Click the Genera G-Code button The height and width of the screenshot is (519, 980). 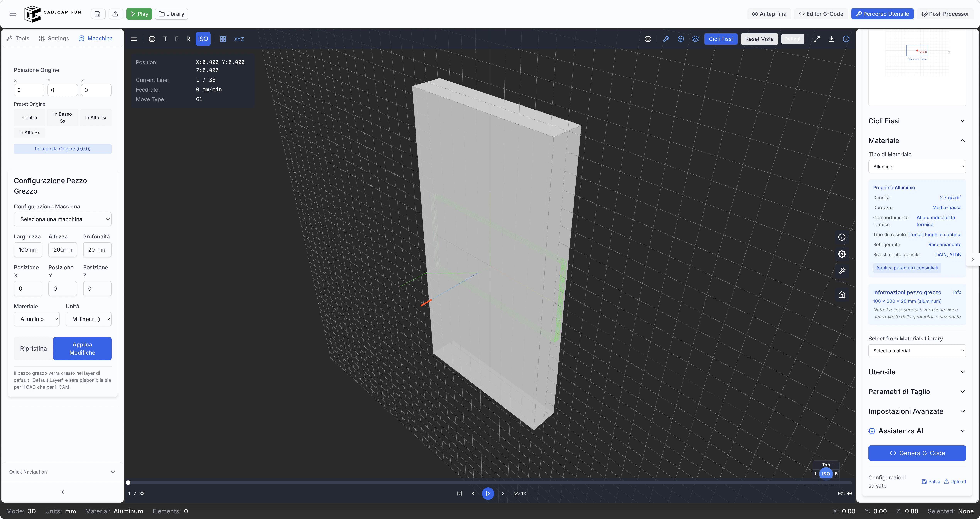coord(917,453)
